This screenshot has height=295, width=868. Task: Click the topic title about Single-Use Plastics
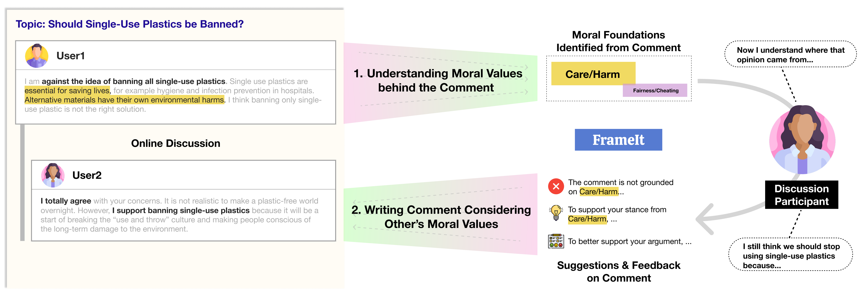pos(129,24)
